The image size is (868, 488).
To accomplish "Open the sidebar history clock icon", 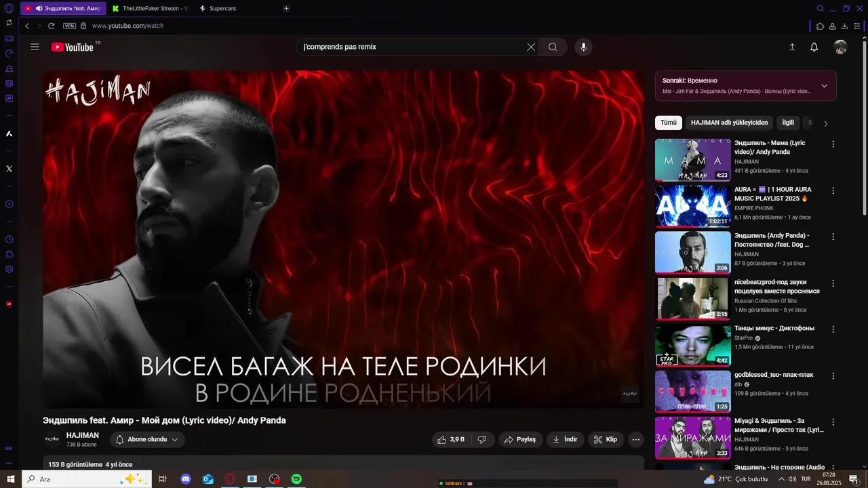I will [x=9, y=239].
